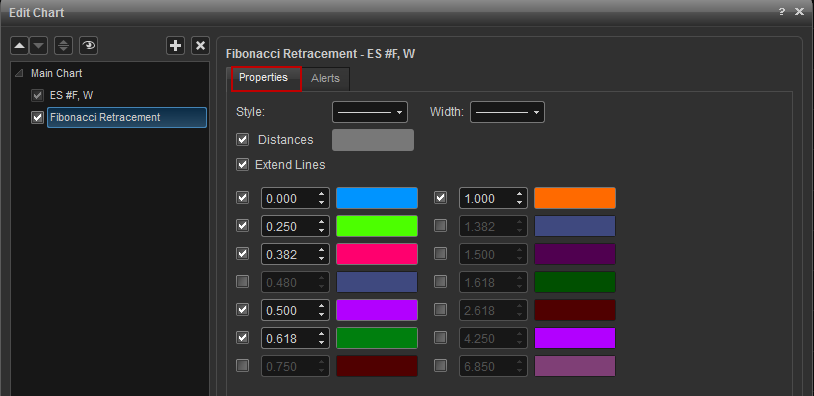Enable the 4.250 level checkbox
This screenshot has width=814, height=396.
[x=440, y=338]
